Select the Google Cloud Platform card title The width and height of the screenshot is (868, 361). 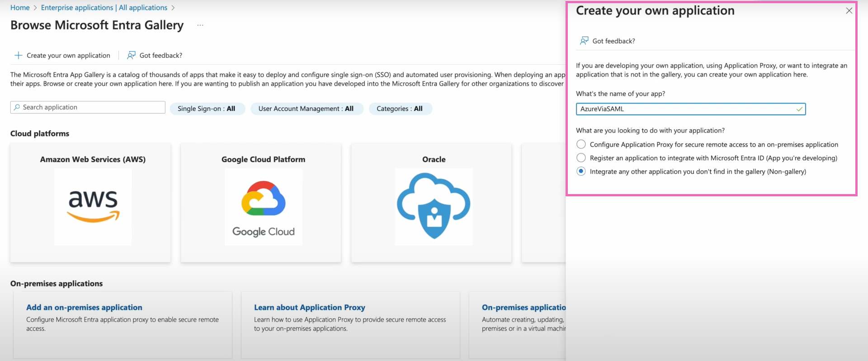tap(264, 159)
